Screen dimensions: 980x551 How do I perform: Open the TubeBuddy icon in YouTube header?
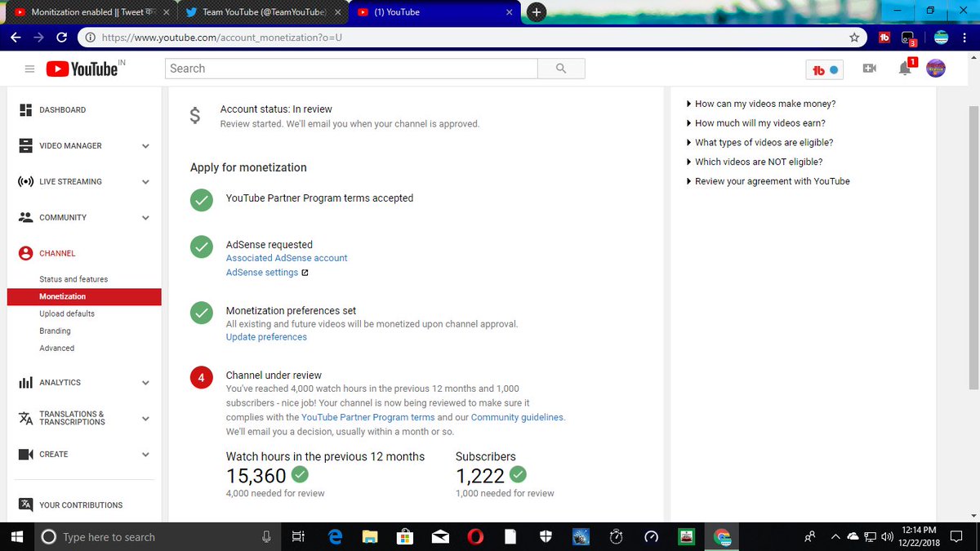pyautogui.click(x=824, y=69)
